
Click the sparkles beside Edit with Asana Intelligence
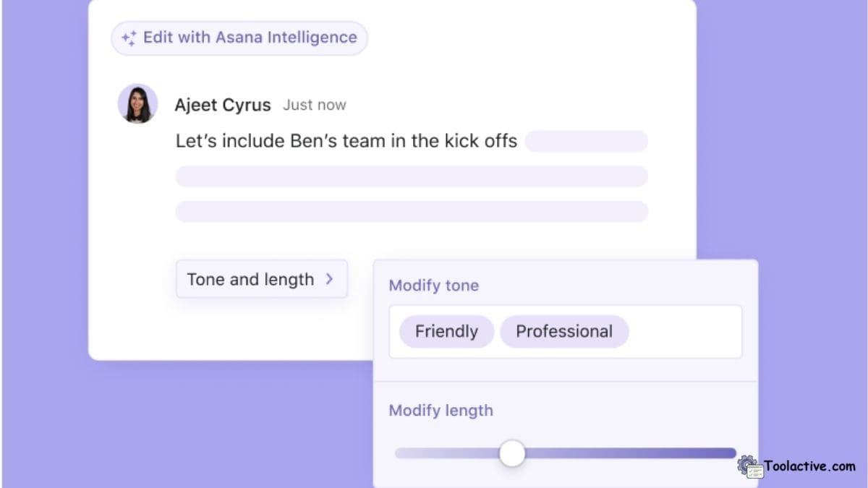coord(127,38)
